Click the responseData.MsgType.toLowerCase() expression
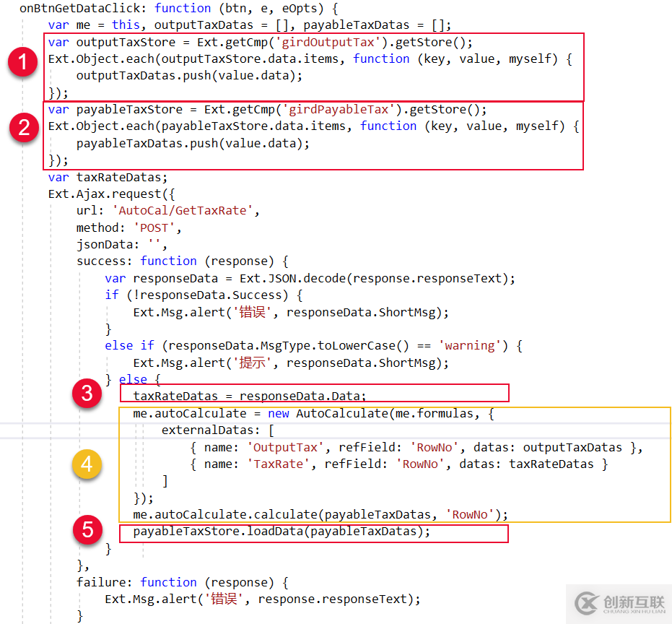 289,346
